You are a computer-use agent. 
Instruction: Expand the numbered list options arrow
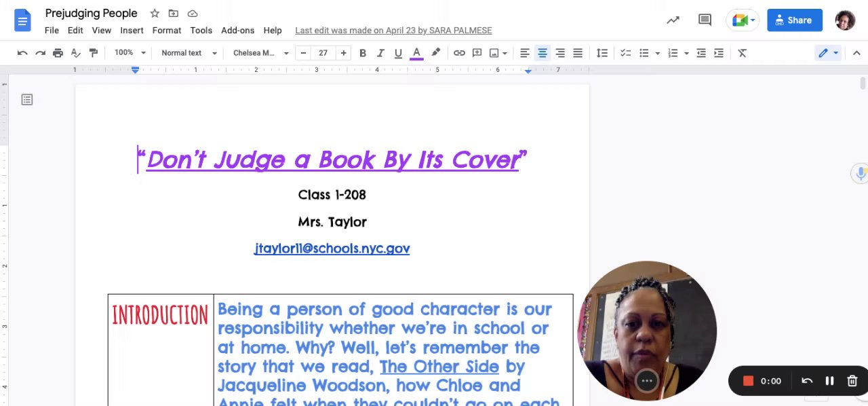coord(686,53)
